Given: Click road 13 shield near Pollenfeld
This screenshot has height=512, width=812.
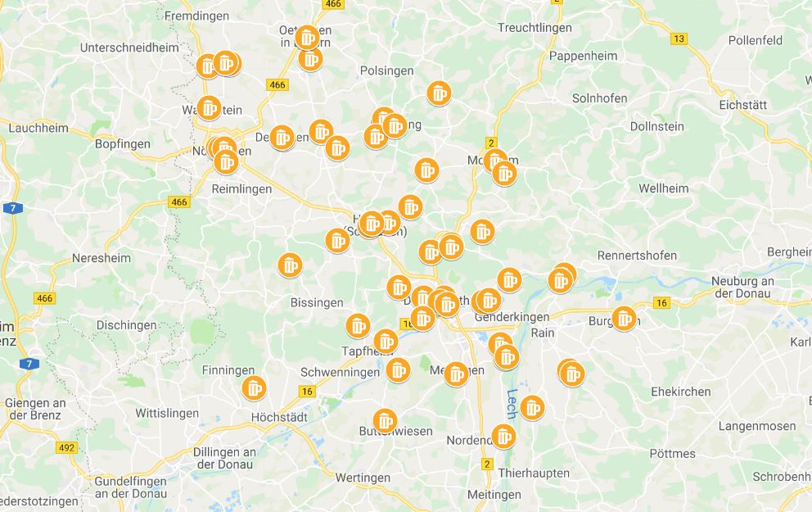Looking at the screenshot, I should point(679,39).
